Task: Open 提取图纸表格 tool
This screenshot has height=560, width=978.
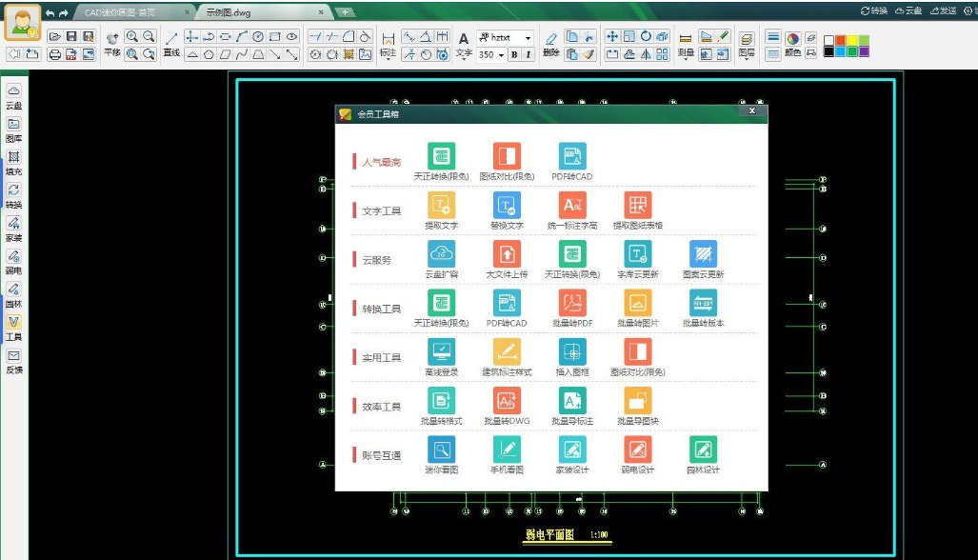Action: click(637, 210)
